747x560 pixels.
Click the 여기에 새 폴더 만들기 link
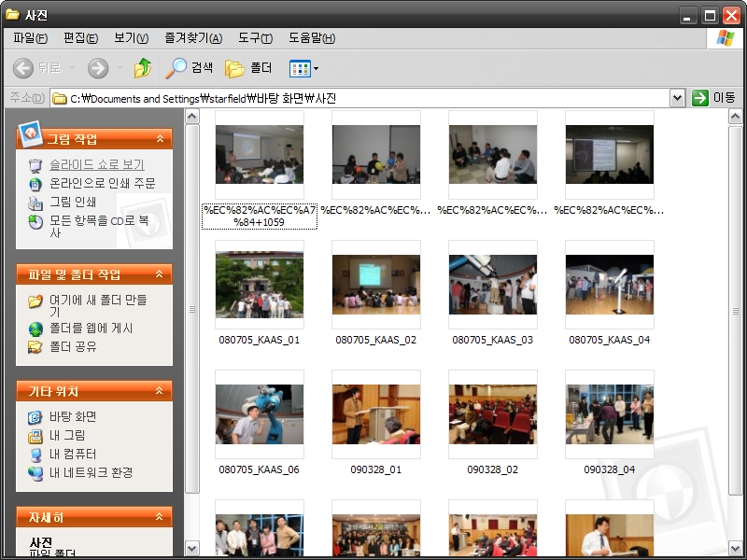click(x=98, y=306)
